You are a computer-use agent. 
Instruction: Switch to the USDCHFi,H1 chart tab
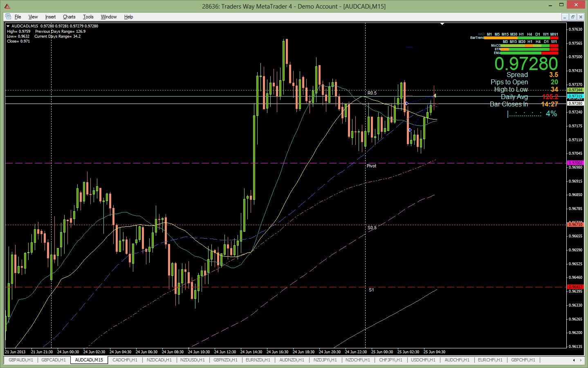coord(423,360)
